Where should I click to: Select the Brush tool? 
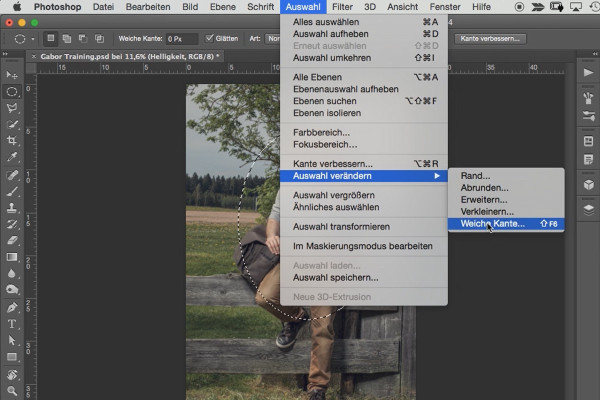(12, 192)
